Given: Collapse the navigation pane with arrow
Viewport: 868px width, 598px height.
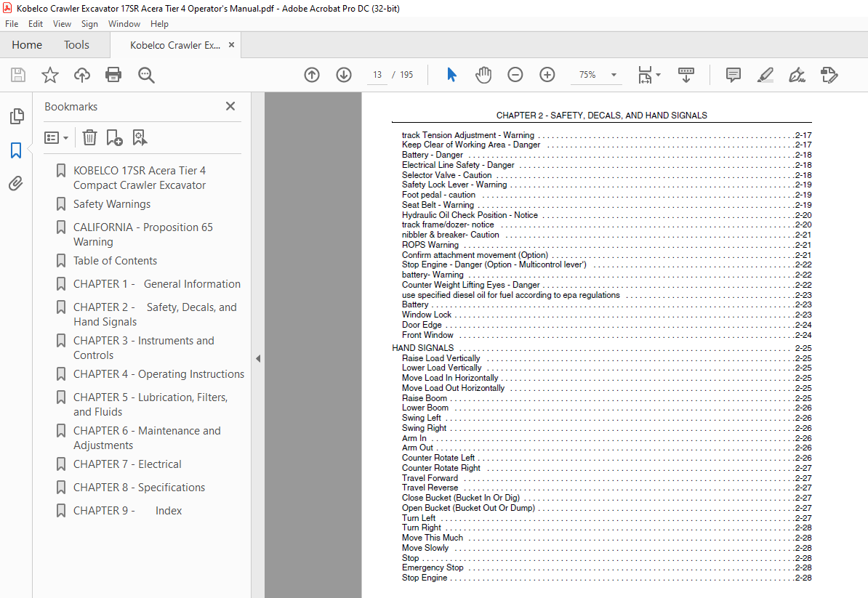Looking at the screenshot, I should coord(258,358).
